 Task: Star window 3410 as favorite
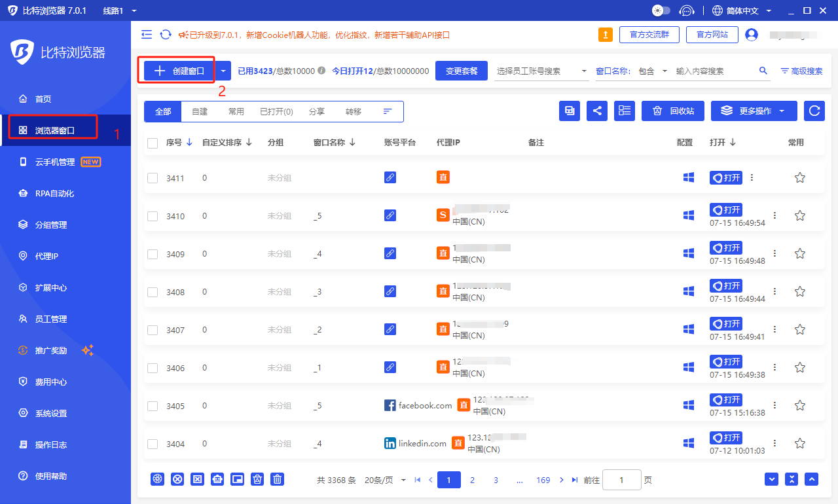pos(799,215)
